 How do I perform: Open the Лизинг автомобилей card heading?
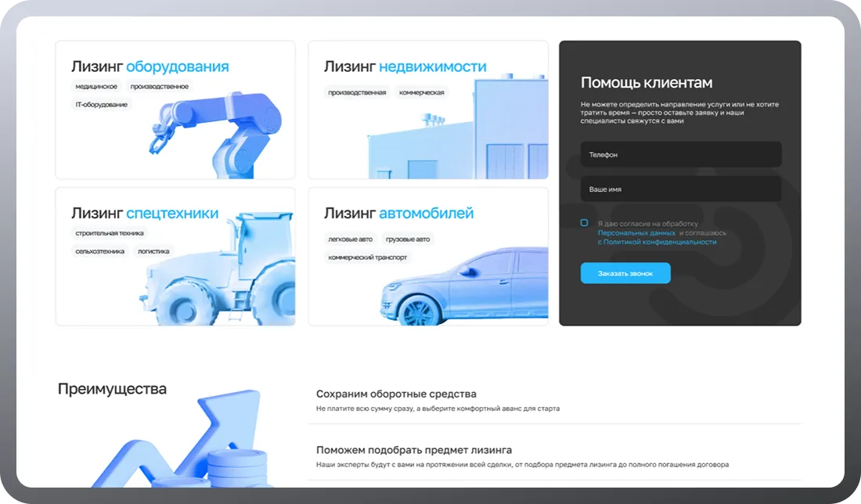tap(398, 213)
